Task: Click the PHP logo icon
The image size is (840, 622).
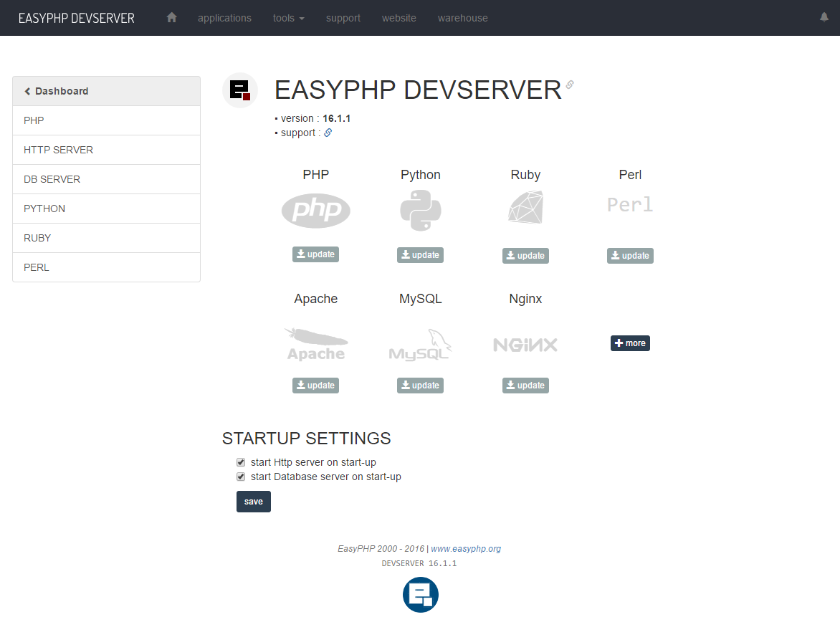Action: click(315, 210)
